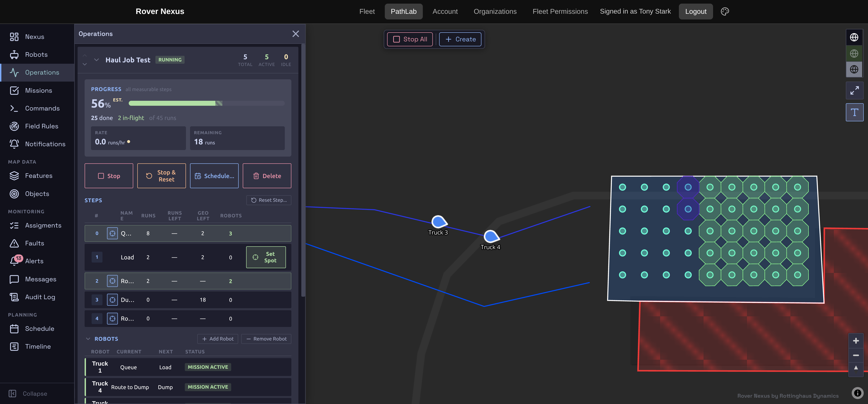The image size is (868, 404).
Task: Switch to the Fleet tab
Action: [367, 12]
